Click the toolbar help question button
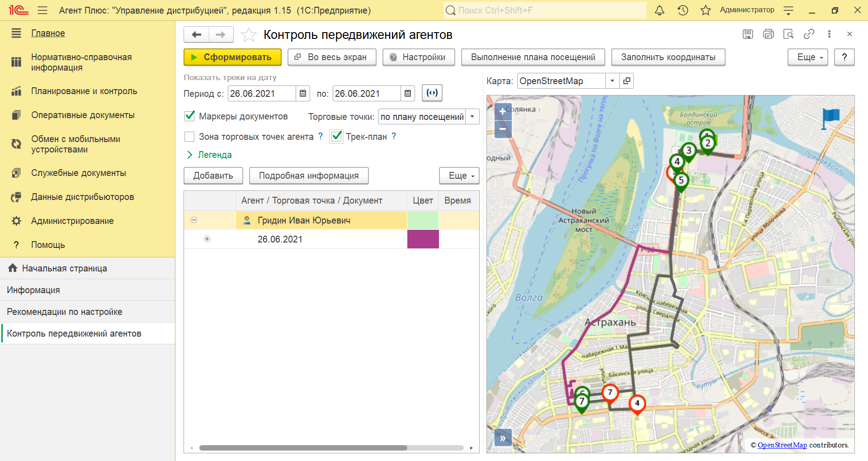Image resolution: width=868 pixels, height=461 pixels. 844,57
